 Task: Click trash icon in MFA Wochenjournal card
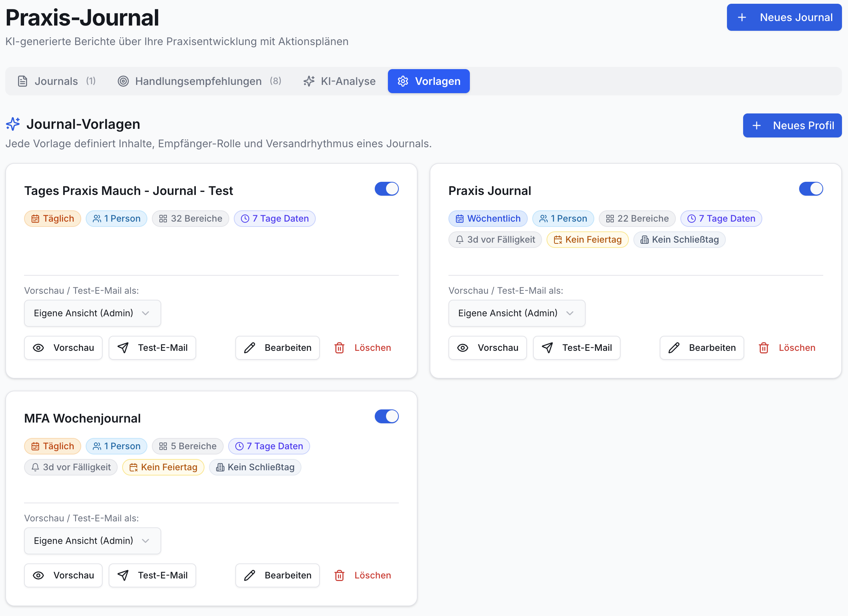click(x=339, y=575)
